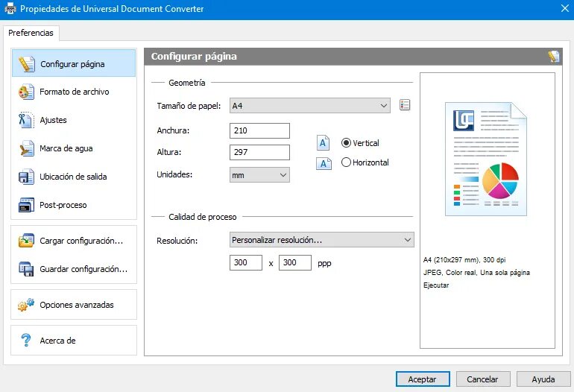This screenshot has width=574, height=392.
Task: Open the paper size list icon
Action: pos(405,105)
